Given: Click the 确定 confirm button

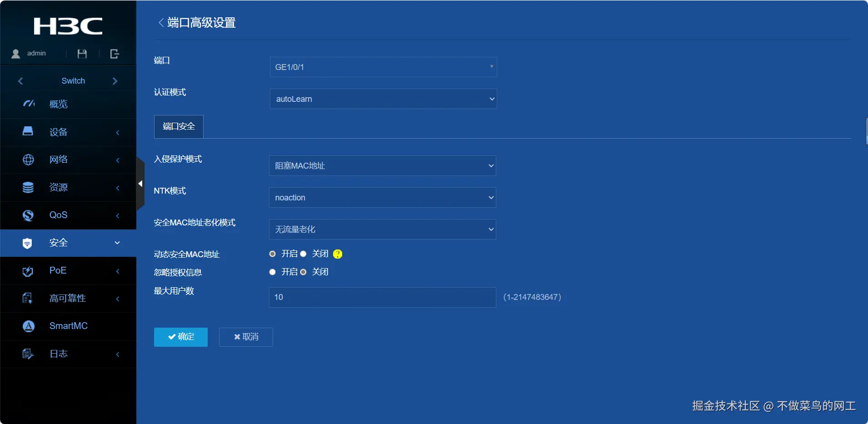Looking at the screenshot, I should pyautogui.click(x=180, y=337).
